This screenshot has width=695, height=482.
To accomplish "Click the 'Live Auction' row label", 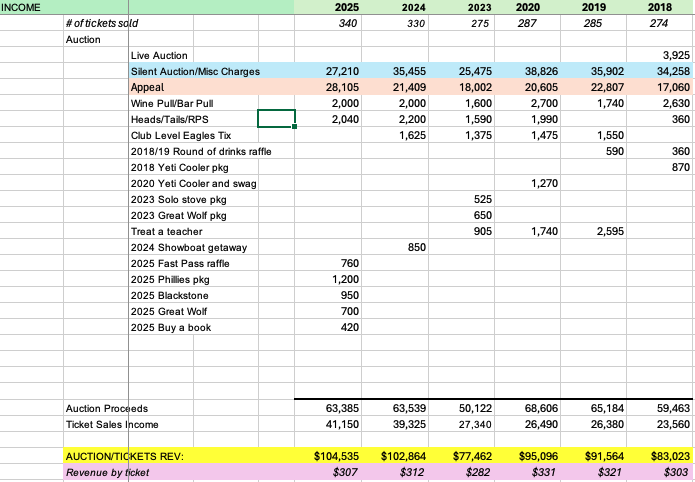I will click(159, 55).
